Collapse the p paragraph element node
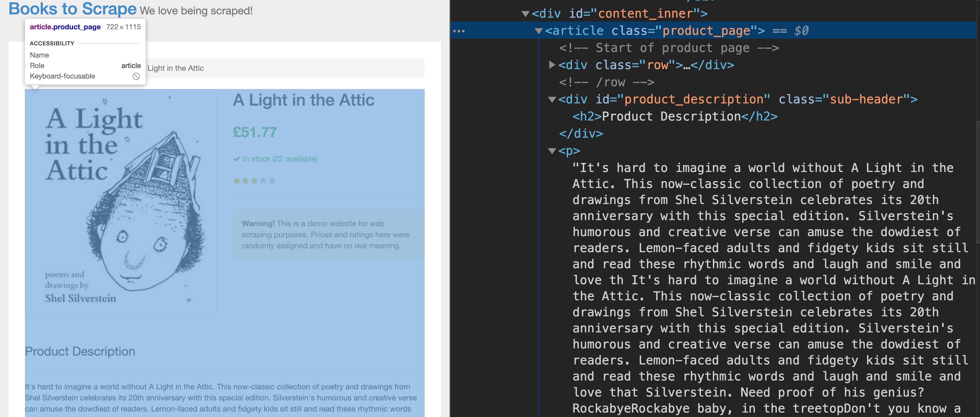 tap(552, 151)
